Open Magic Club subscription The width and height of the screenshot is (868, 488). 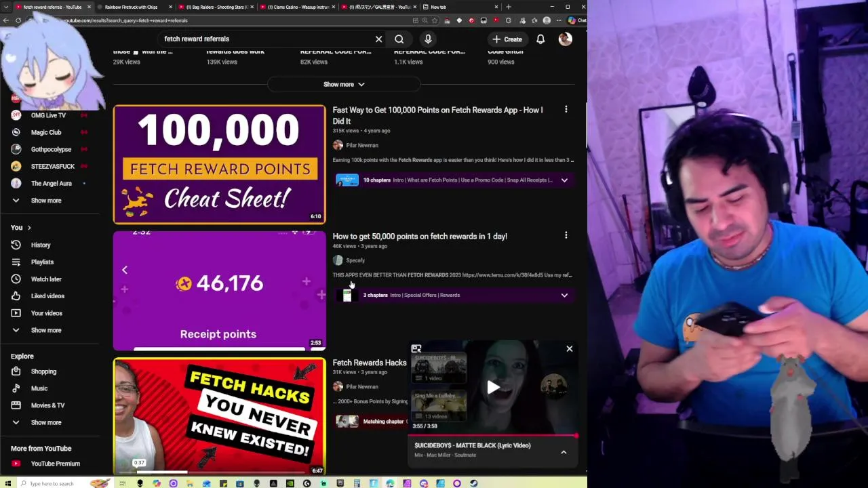46,132
